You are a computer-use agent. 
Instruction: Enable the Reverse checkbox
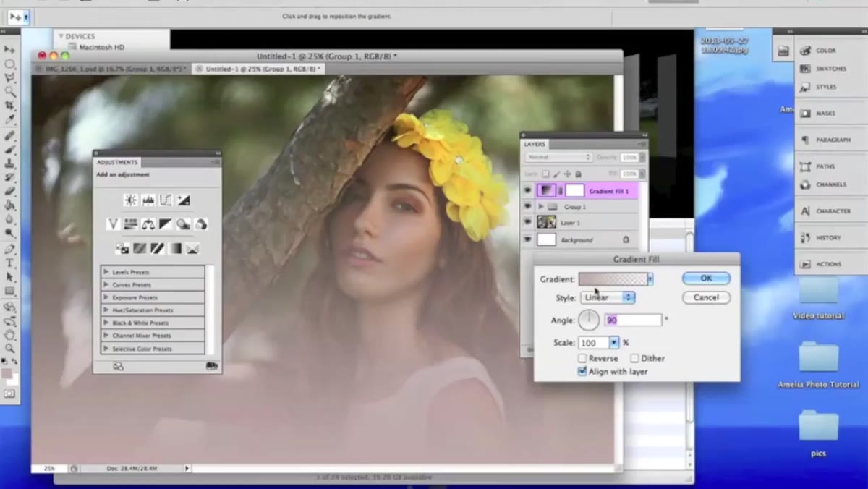(x=582, y=358)
